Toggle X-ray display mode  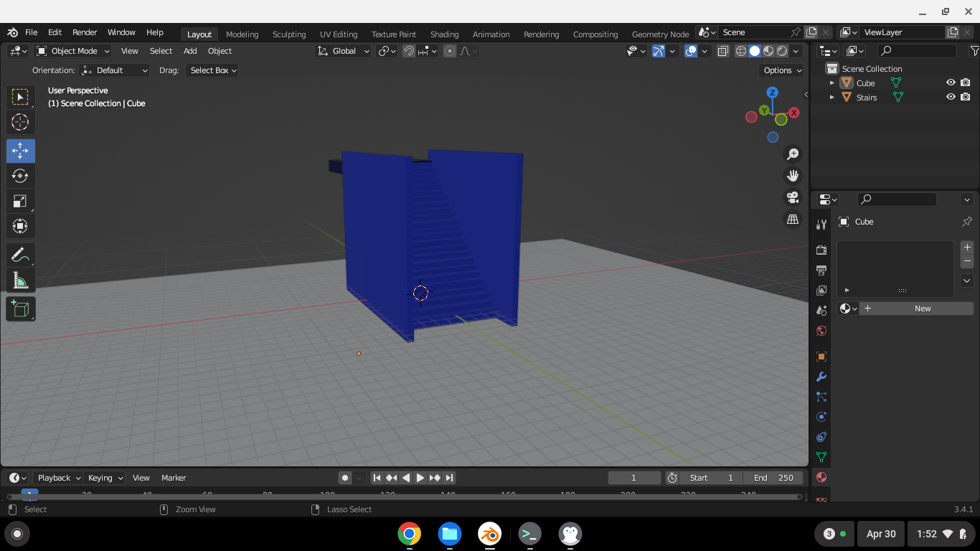pyautogui.click(x=723, y=51)
